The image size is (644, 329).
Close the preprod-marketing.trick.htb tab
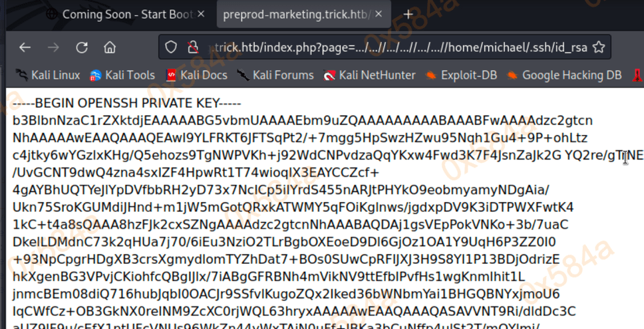(379, 15)
